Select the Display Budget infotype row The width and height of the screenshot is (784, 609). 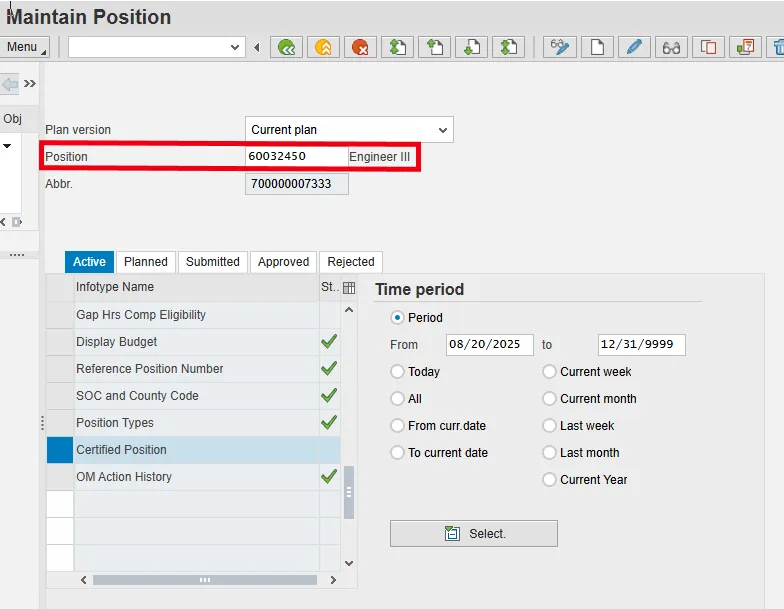pos(194,342)
